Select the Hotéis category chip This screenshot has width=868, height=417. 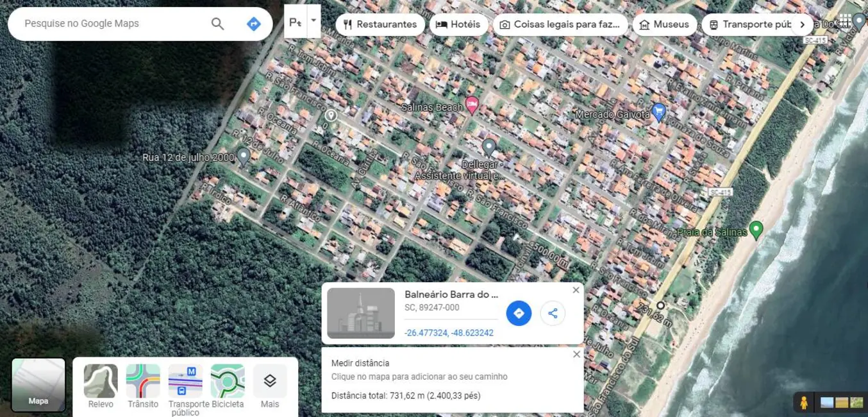tap(458, 25)
